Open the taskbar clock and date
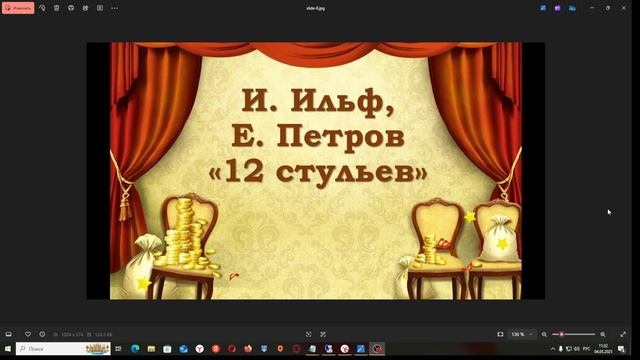 pyautogui.click(x=603, y=349)
